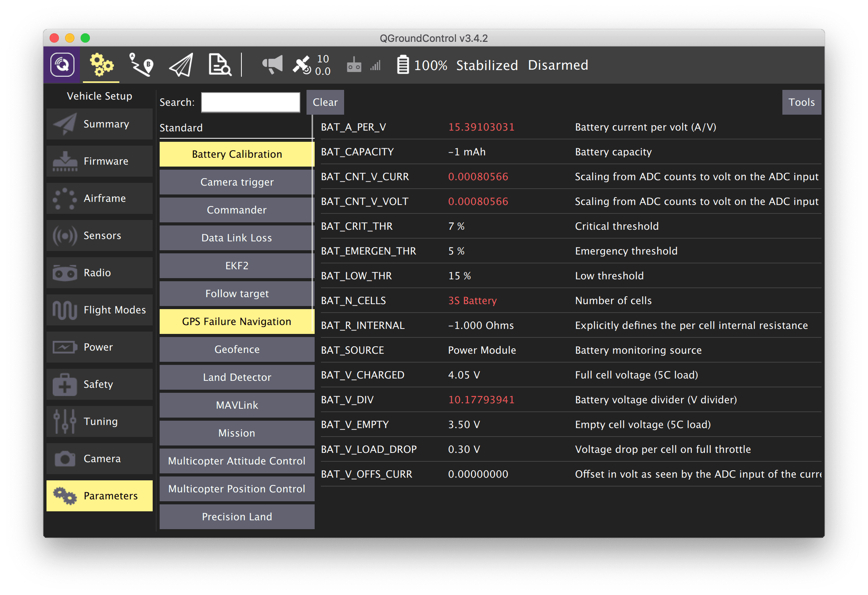Open the Tools menu button
This screenshot has height=595, width=868.
click(x=802, y=102)
